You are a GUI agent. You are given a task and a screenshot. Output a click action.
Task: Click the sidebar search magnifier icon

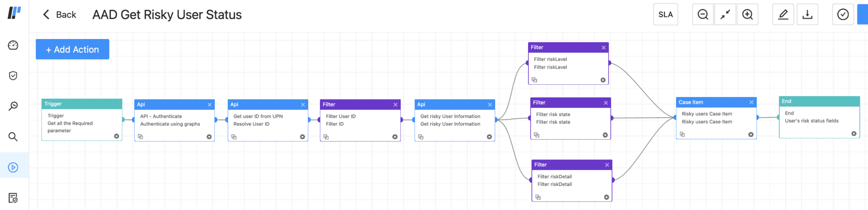[13, 137]
